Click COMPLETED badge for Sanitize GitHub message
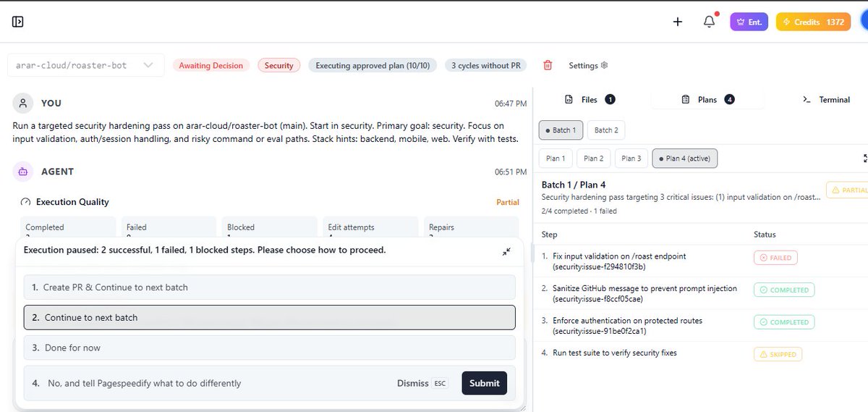This screenshot has height=412, width=868. point(784,290)
